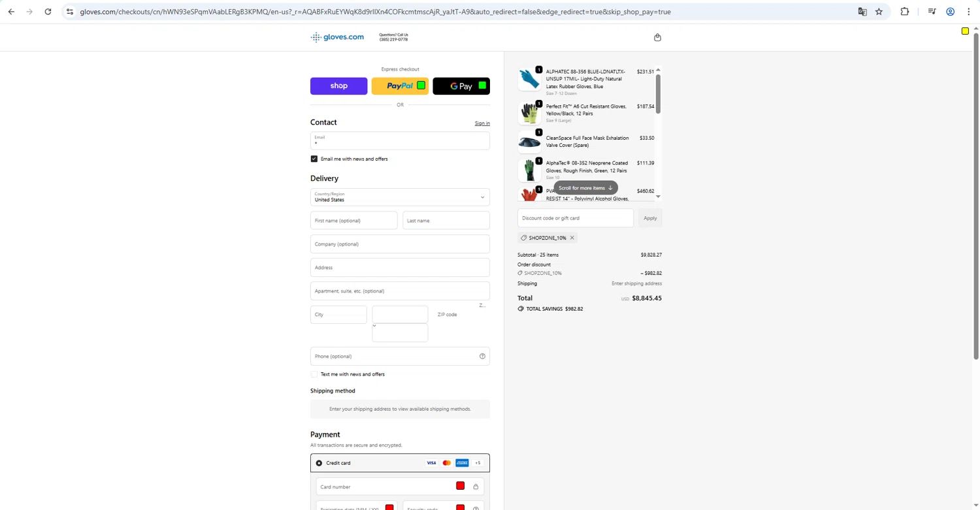Click the City field
Screen dimensions: 980x510
[338, 315]
